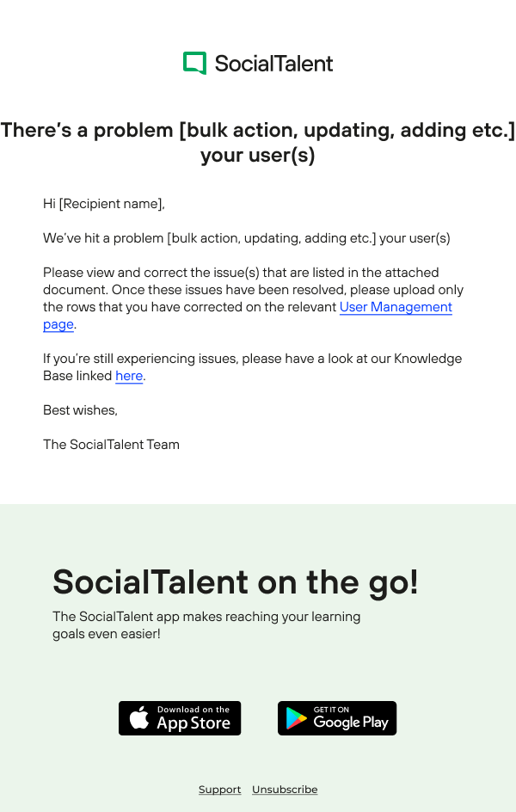This screenshot has height=812, width=516.
Task: Select the "Hi [Recipient name]," greeting line
Action: click(103, 204)
